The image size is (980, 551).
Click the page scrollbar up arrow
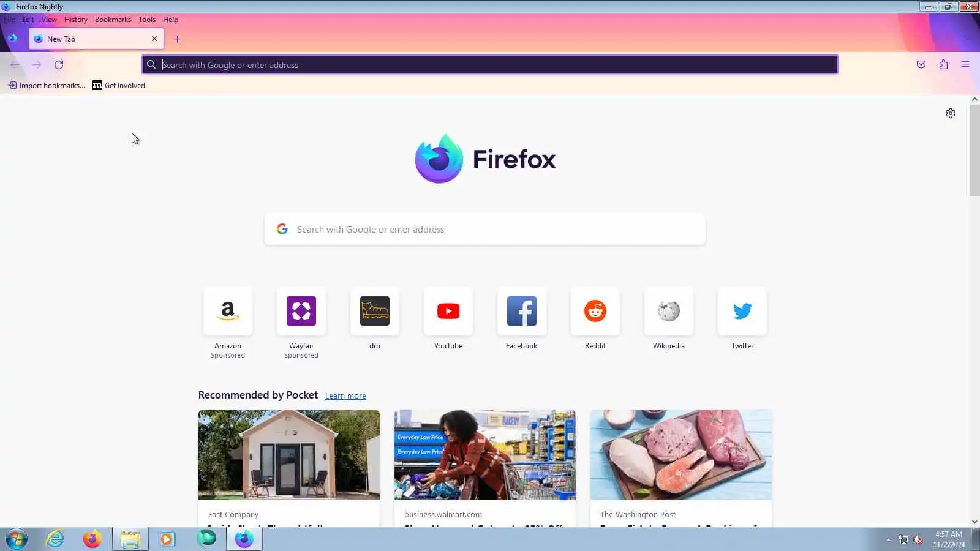[x=974, y=99]
